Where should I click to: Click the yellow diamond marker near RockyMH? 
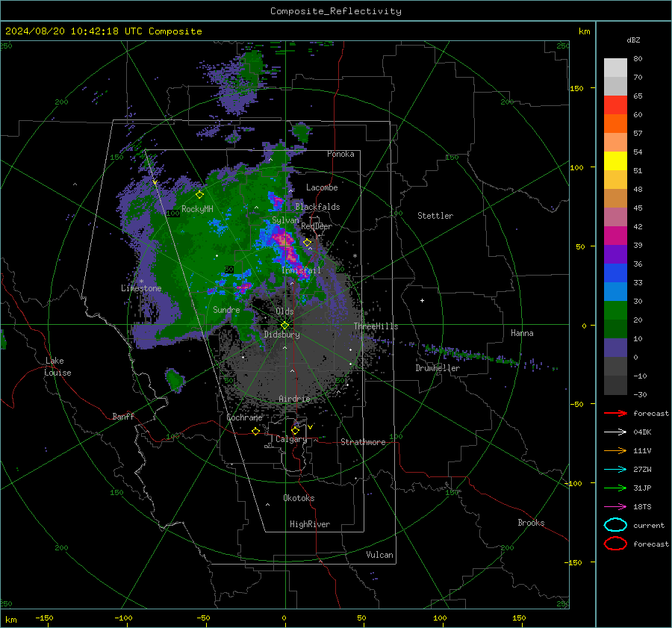pos(199,195)
